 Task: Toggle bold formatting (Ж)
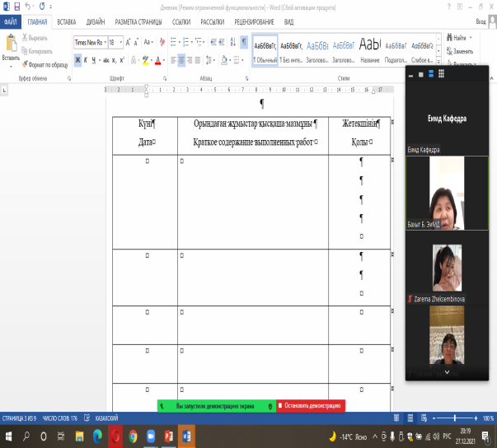pos(77,60)
